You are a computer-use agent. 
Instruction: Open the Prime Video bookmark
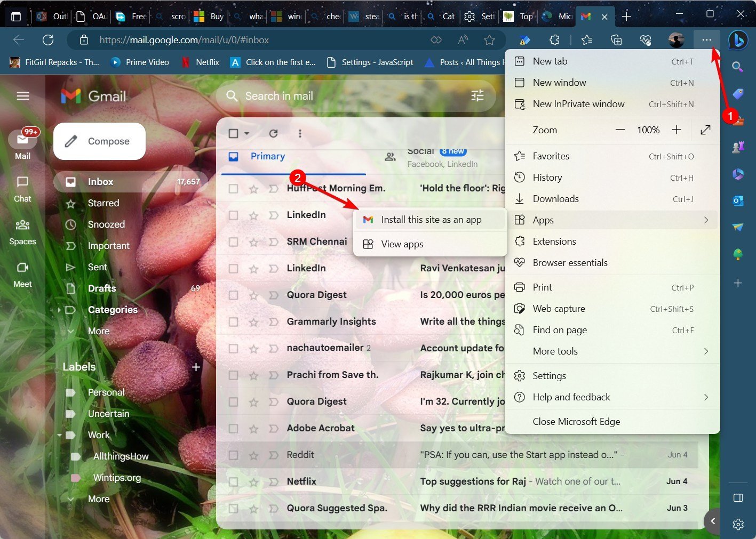point(140,62)
